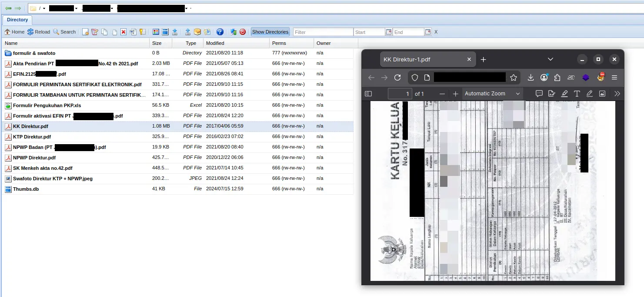Sort by the Name column header
Image resolution: width=644 pixels, height=297 pixels.
coord(76,43)
